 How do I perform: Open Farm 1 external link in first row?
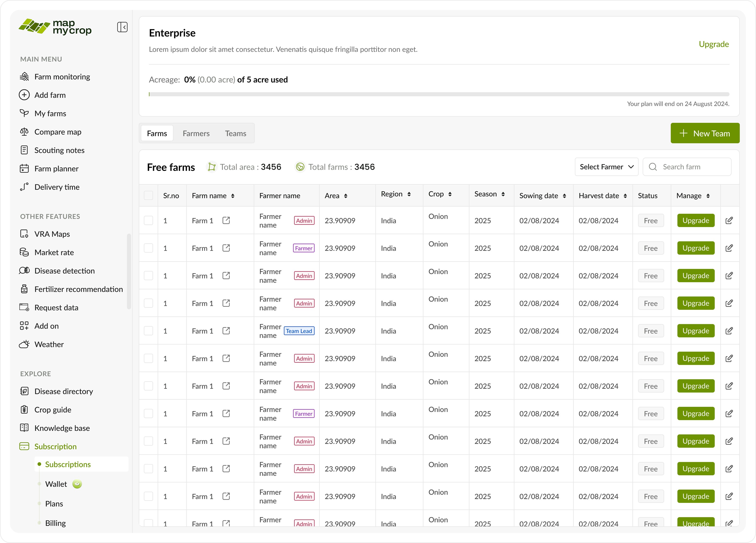click(226, 220)
